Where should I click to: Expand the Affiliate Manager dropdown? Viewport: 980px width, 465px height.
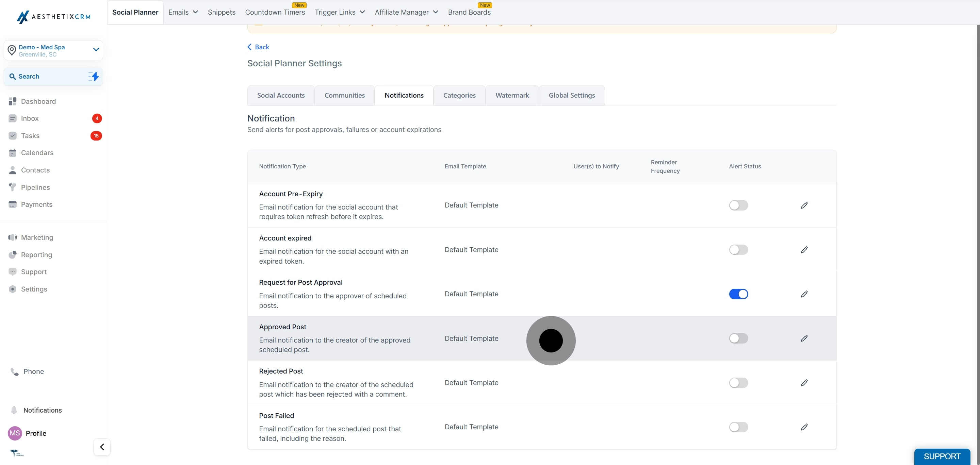tap(406, 12)
